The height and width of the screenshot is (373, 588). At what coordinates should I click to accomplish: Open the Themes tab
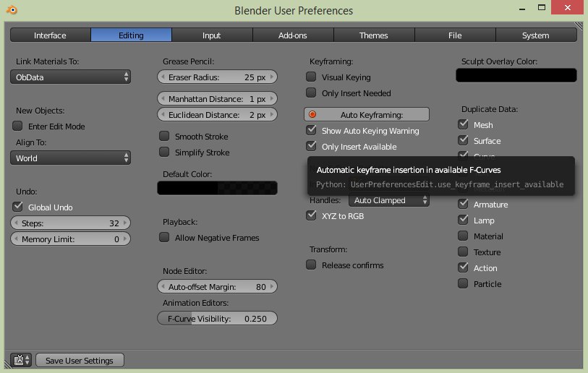tap(374, 35)
